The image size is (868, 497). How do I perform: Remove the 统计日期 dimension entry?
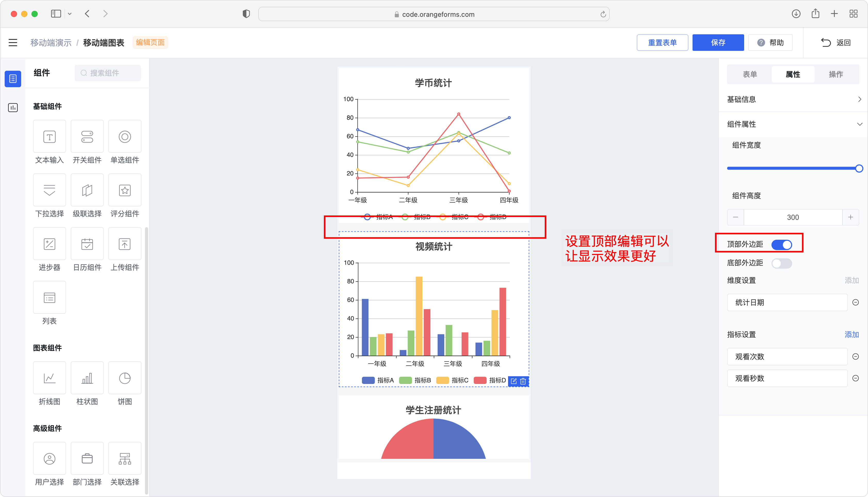pyautogui.click(x=855, y=302)
